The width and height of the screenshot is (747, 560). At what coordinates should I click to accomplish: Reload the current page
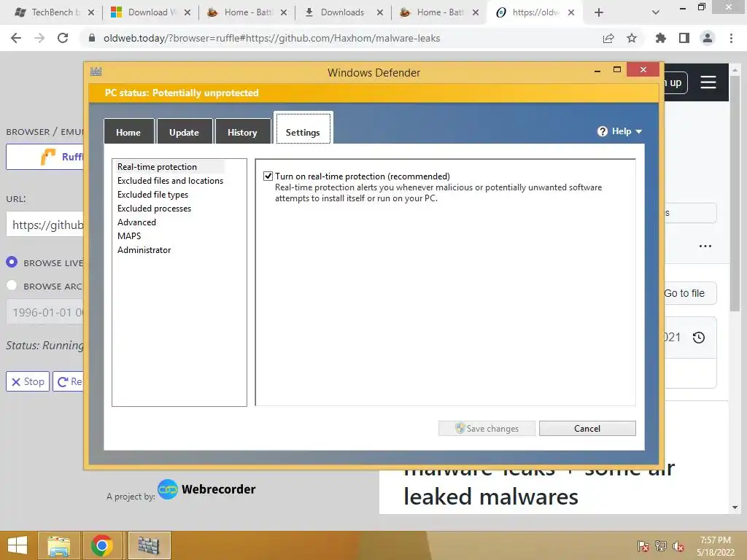coord(63,38)
